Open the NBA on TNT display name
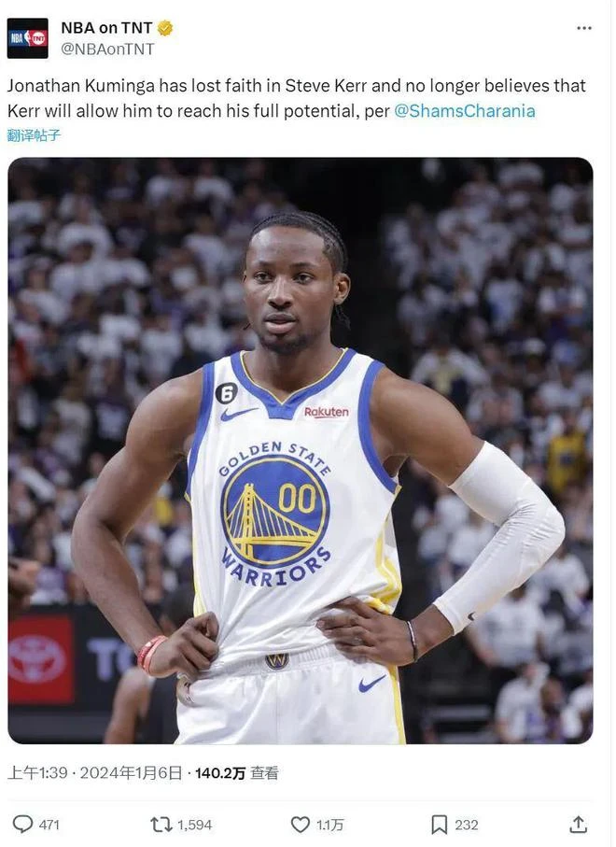Image resolution: width=616 pixels, height=847 pixels. 106,28
